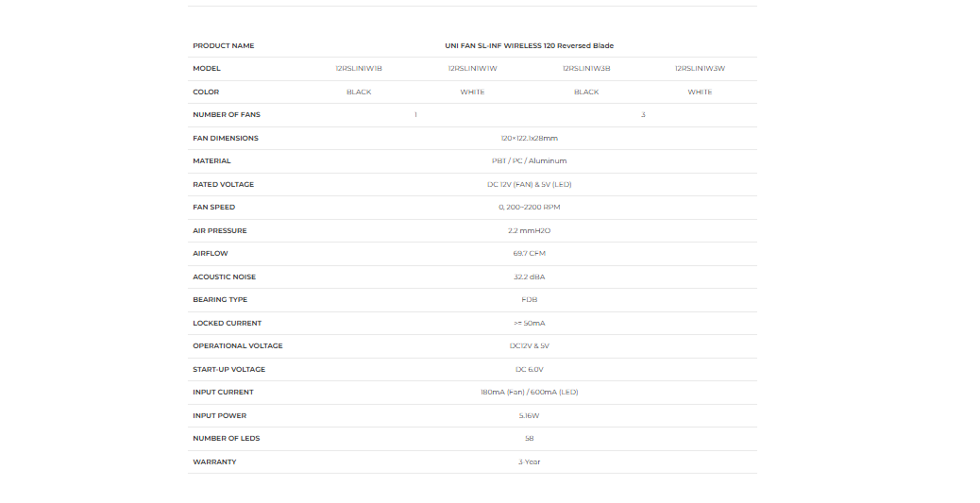The image size is (980, 503).
Task: Select the 180mA (Fan) / 600mA (LED) input current
Action: pos(529,393)
